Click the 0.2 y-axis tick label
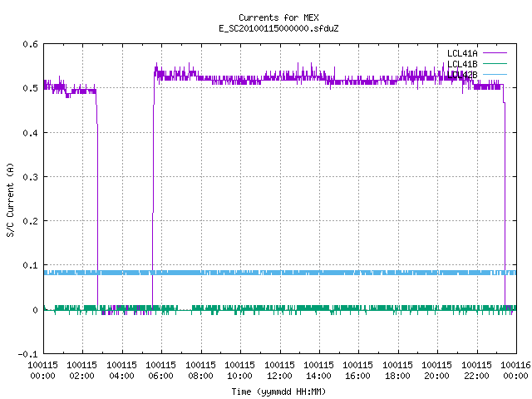Viewport: 532px width, 399px height. tap(30, 221)
